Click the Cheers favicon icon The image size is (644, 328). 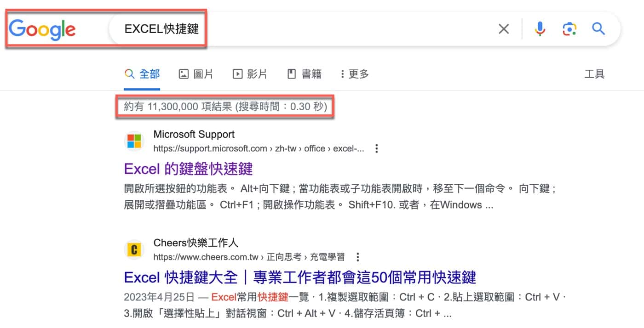(134, 249)
